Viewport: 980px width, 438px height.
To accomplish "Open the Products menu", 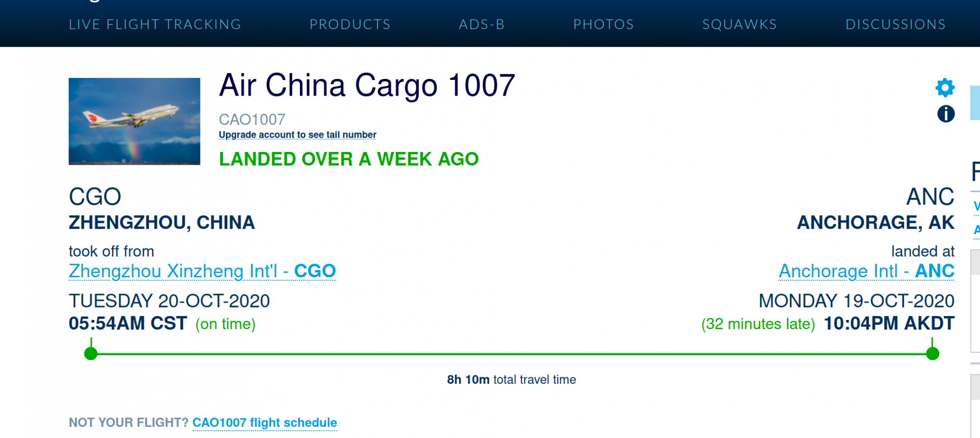I will click(x=350, y=24).
